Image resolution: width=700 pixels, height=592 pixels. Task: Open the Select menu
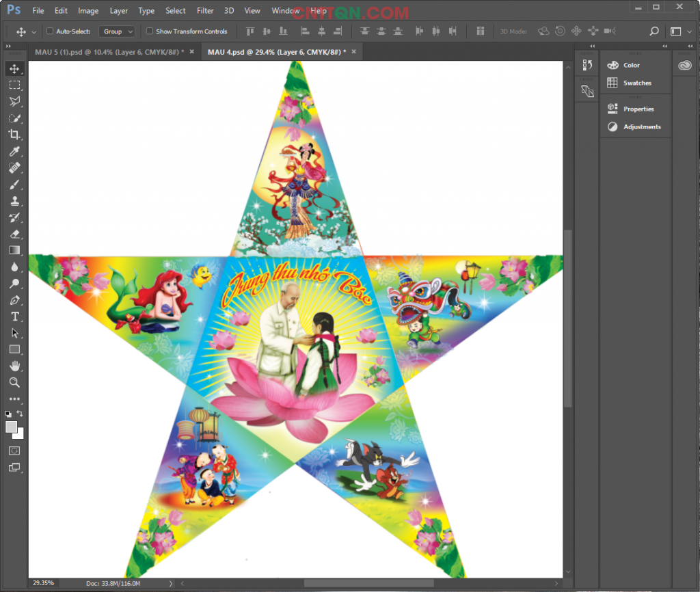tap(176, 11)
